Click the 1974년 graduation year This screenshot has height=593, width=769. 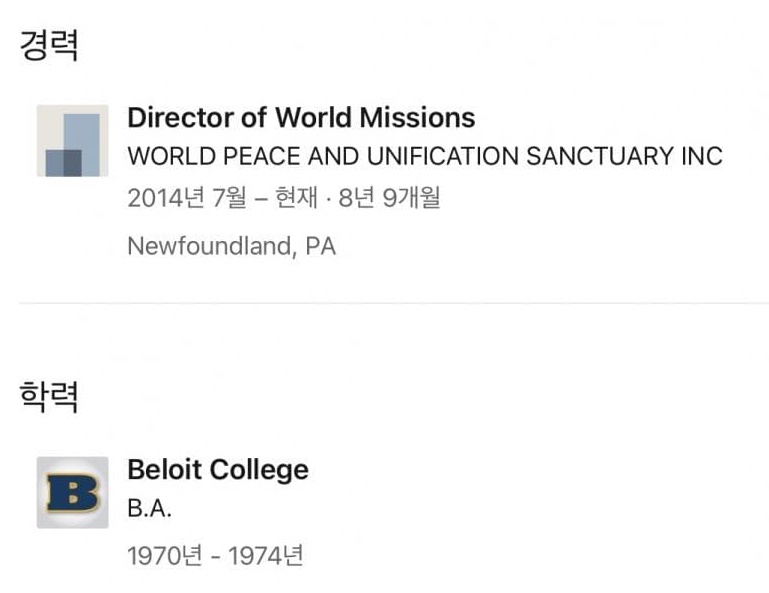point(265,556)
